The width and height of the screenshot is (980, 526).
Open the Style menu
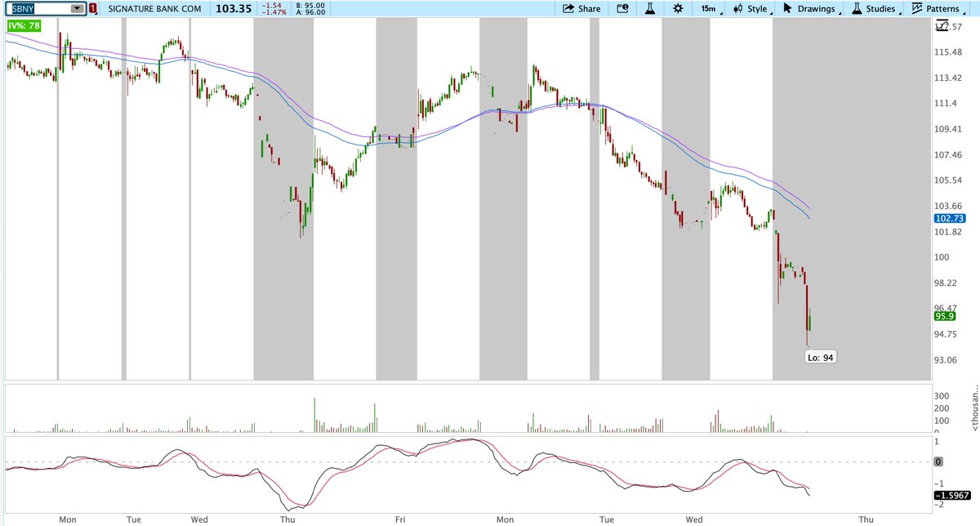tap(752, 9)
